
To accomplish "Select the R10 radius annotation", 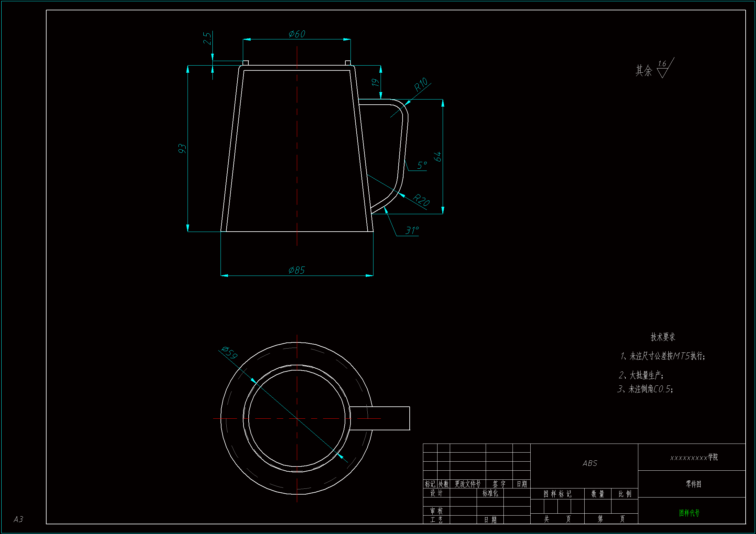I will pos(421,85).
